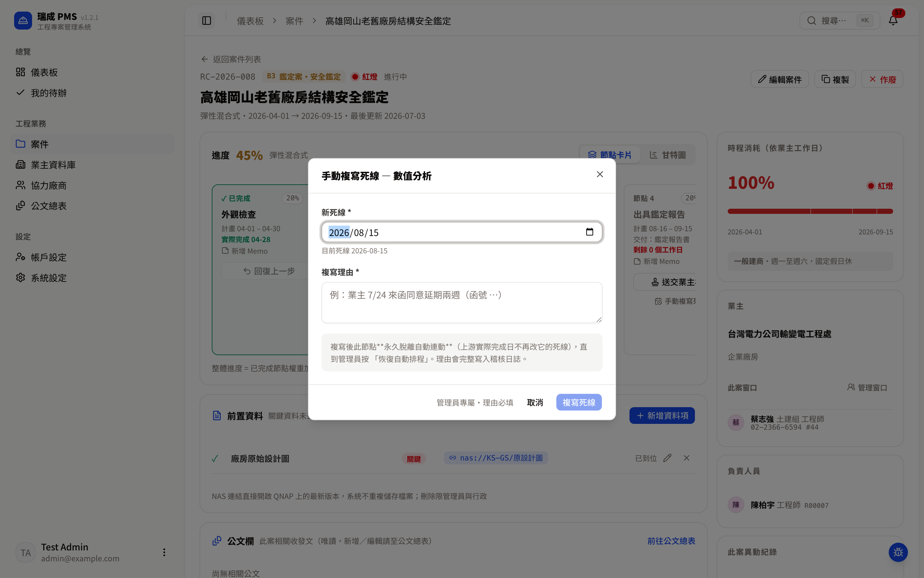Click the 公文欄 section icon
Screen dimensions: 924x578
pos(217,541)
